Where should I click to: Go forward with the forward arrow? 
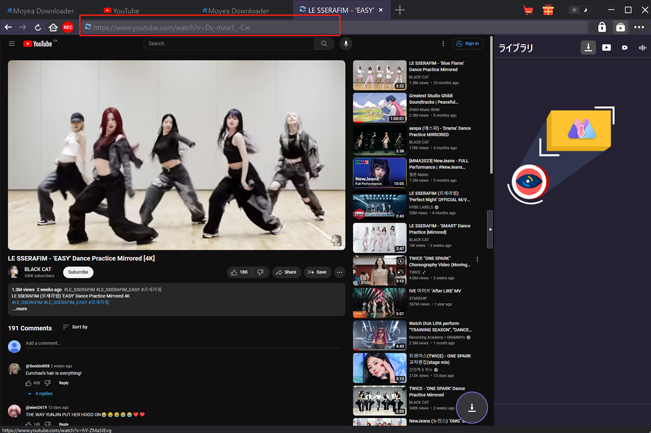coord(23,27)
